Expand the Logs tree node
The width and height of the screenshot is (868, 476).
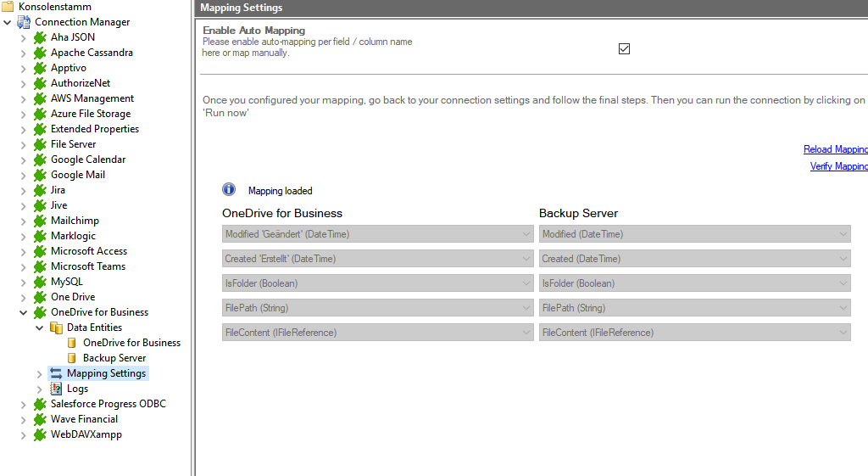point(39,389)
